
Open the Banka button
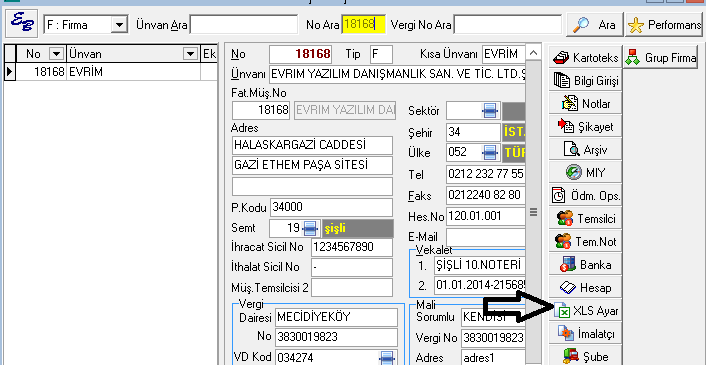pyautogui.click(x=585, y=264)
